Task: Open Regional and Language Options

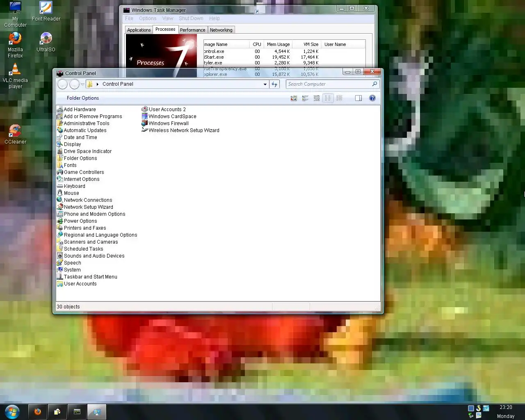Action: 97,235
